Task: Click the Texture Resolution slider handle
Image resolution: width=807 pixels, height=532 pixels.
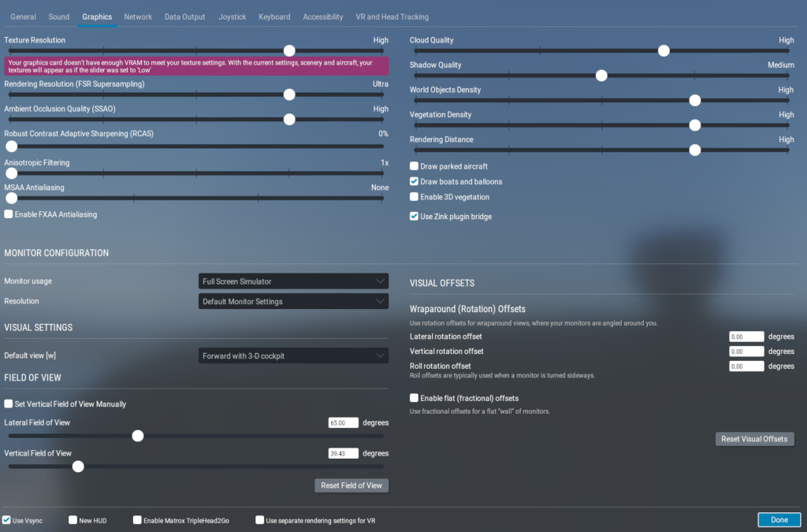Action: (x=289, y=50)
